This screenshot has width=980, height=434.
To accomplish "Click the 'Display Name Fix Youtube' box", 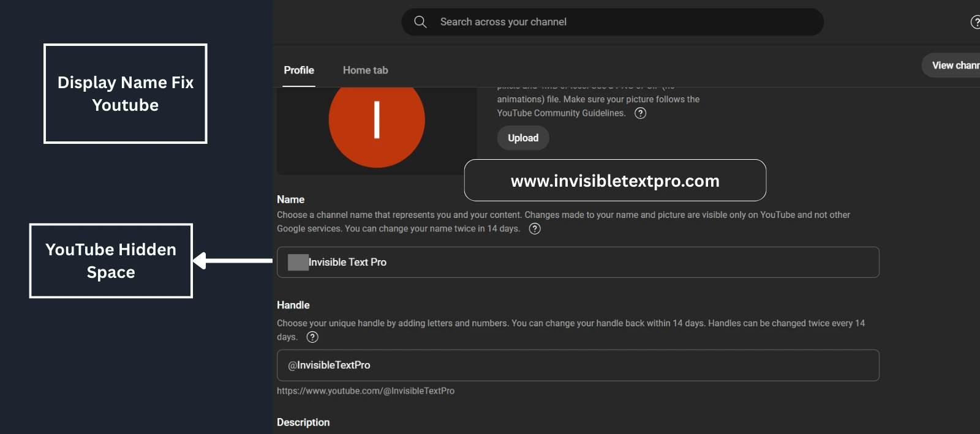I will [126, 94].
